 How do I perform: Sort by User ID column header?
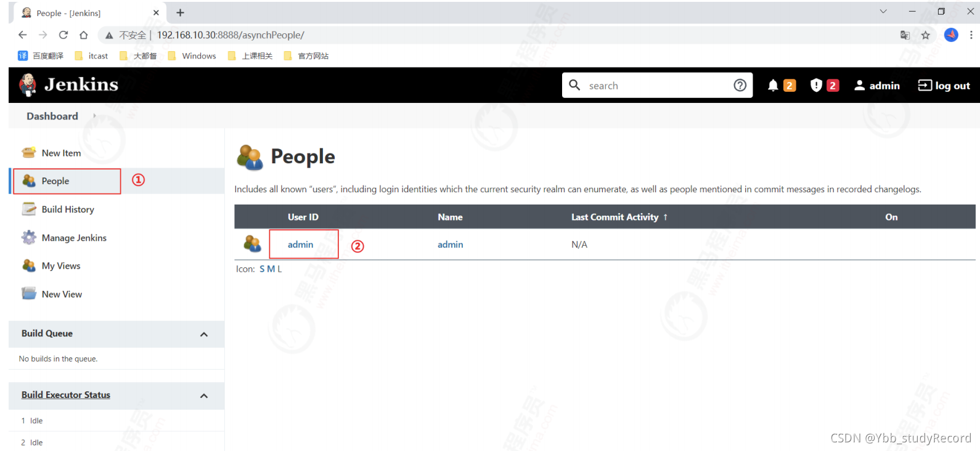303,217
